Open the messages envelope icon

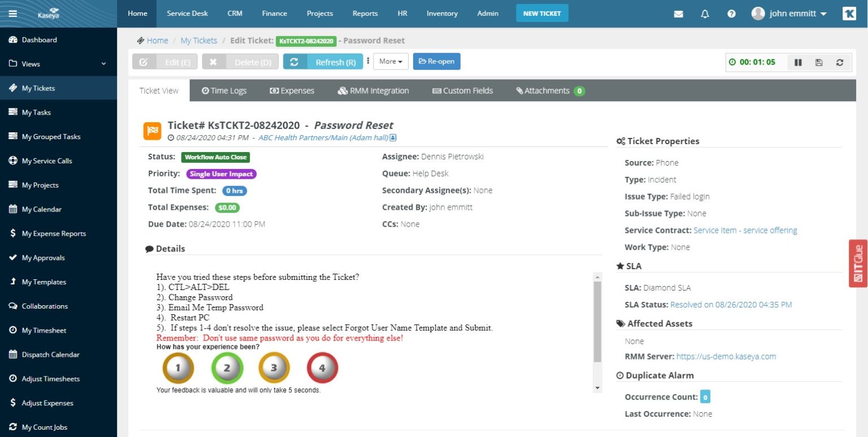(x=678, y=13)
